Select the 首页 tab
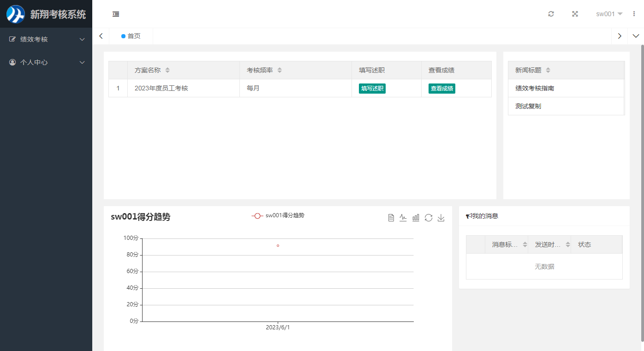The width and height of the screenshot is (644, 351). coord(131,36)
